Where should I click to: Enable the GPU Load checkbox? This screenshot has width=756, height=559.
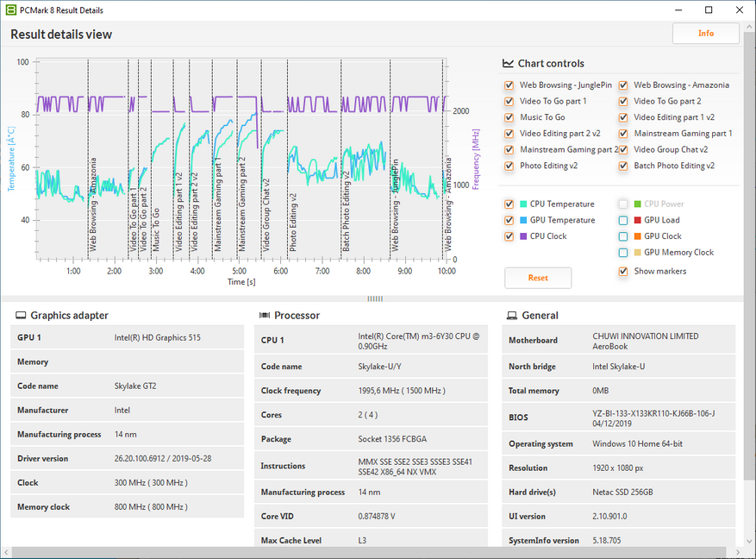tap(623, 220)
